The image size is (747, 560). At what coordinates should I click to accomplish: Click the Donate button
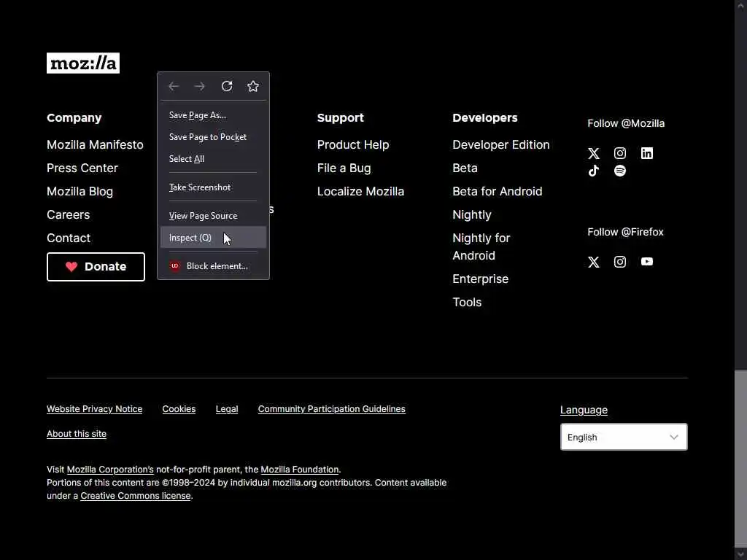coord(96,267)
